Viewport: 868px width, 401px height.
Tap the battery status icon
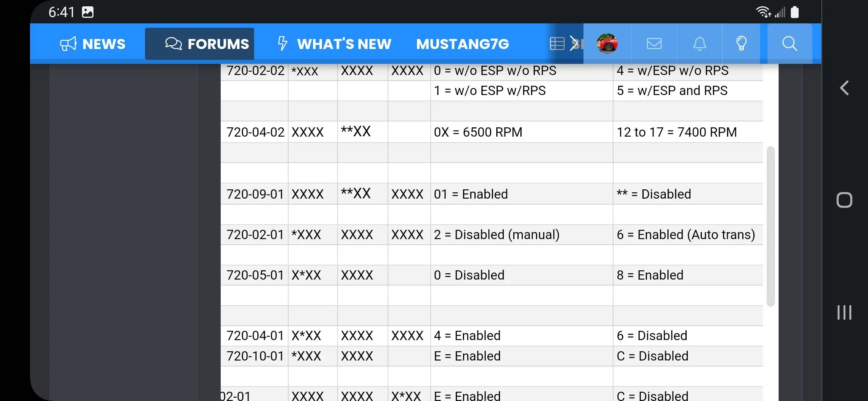(795, 12)
